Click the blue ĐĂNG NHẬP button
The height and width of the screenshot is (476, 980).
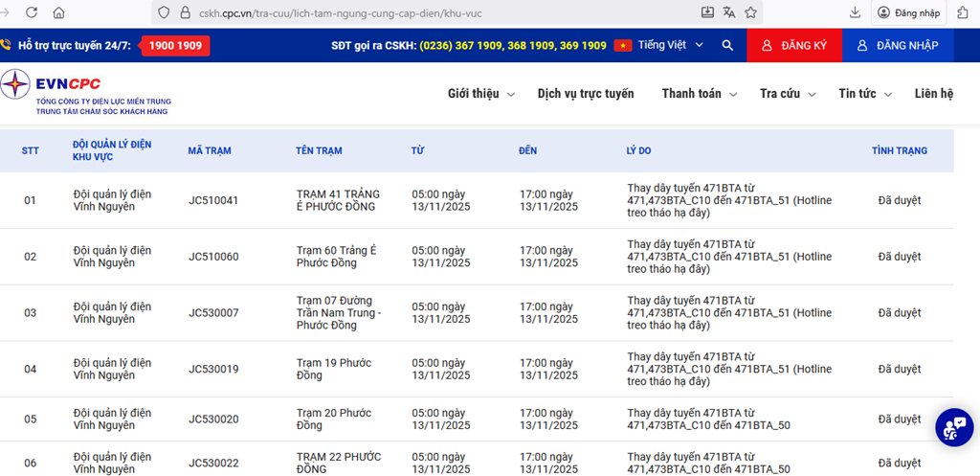tap(897, 45)
